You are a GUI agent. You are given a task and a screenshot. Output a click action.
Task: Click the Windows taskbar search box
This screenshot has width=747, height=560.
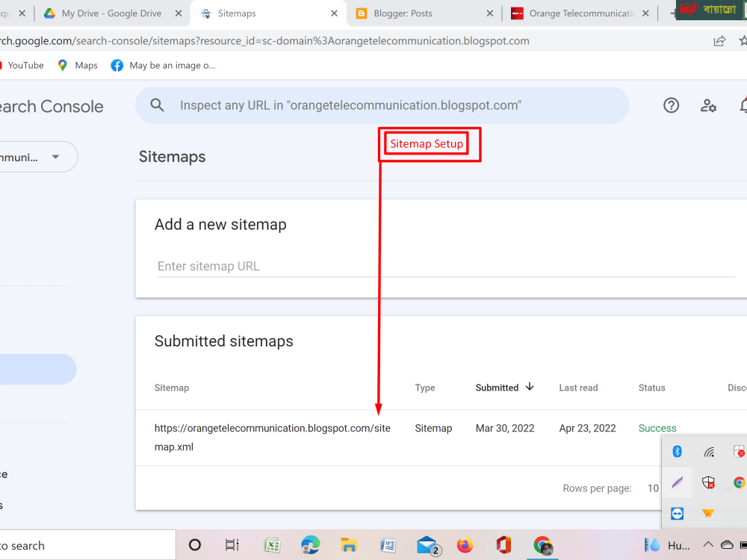(x=87, y=545)
